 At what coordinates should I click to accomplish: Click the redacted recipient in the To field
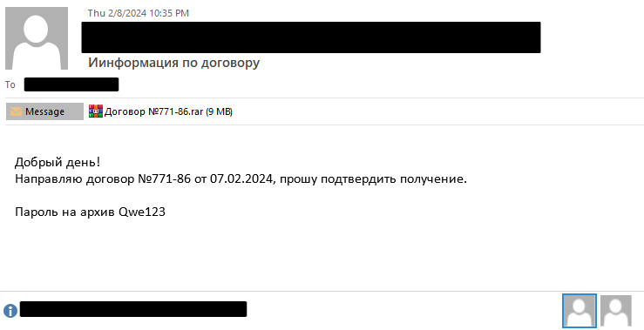71,84
